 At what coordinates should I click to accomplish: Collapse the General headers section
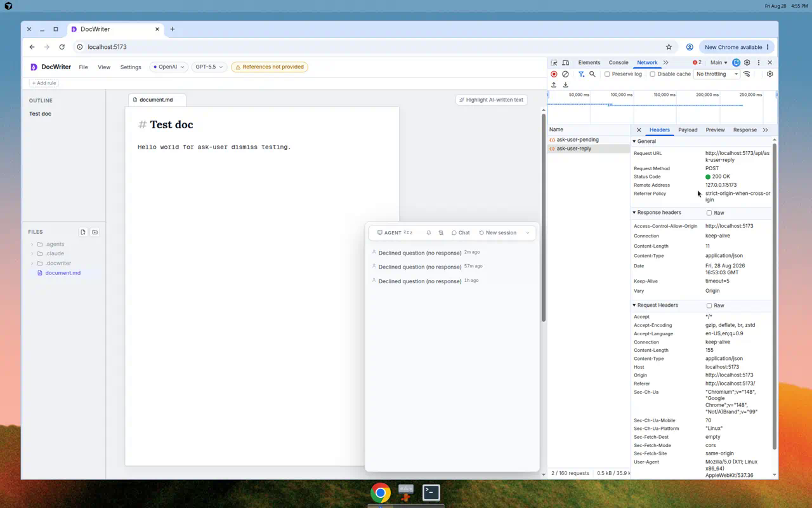pos(634,142)
